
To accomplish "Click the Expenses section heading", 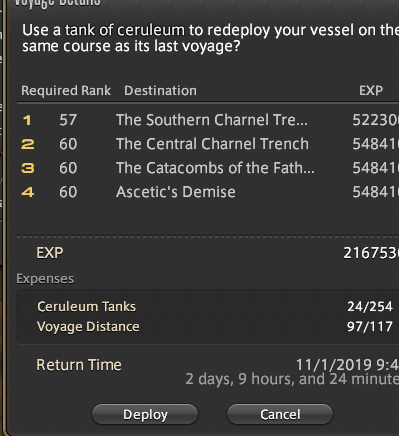I will click(x=45, y=279).
